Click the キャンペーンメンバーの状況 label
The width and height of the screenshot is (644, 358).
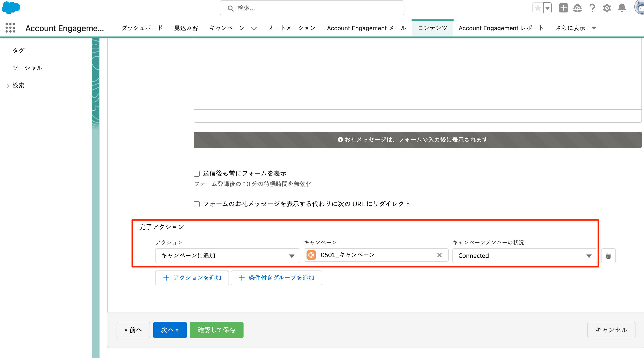coord(488,243)
